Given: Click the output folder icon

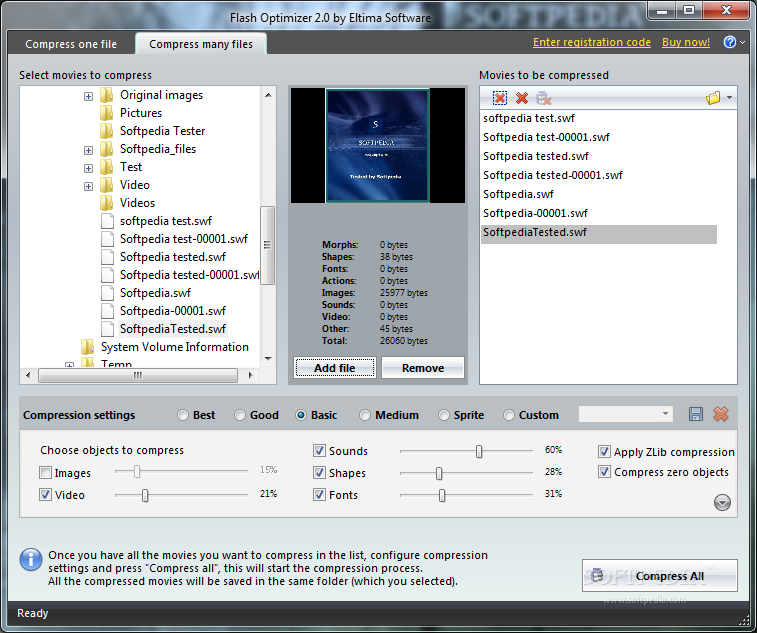Looking at the screenshot, I should 713,98.
